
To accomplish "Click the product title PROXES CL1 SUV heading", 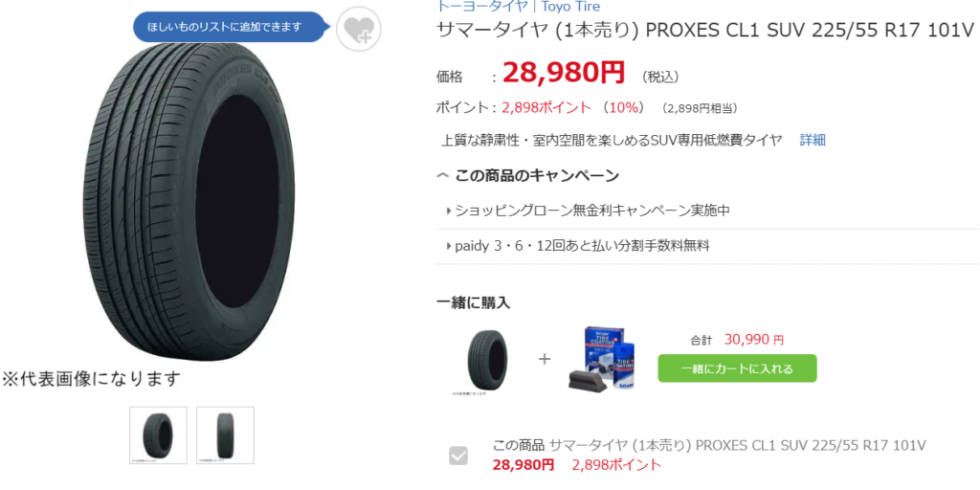I will coord(706,31).
